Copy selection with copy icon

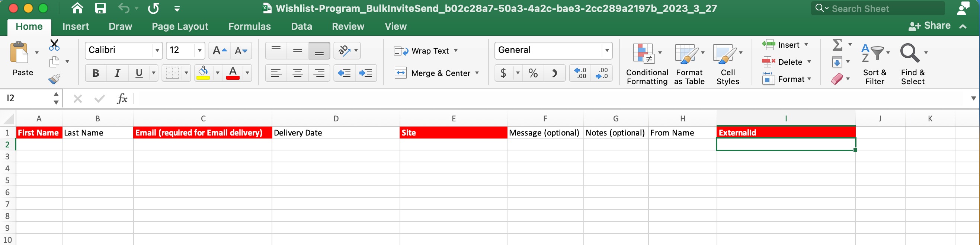54,62
